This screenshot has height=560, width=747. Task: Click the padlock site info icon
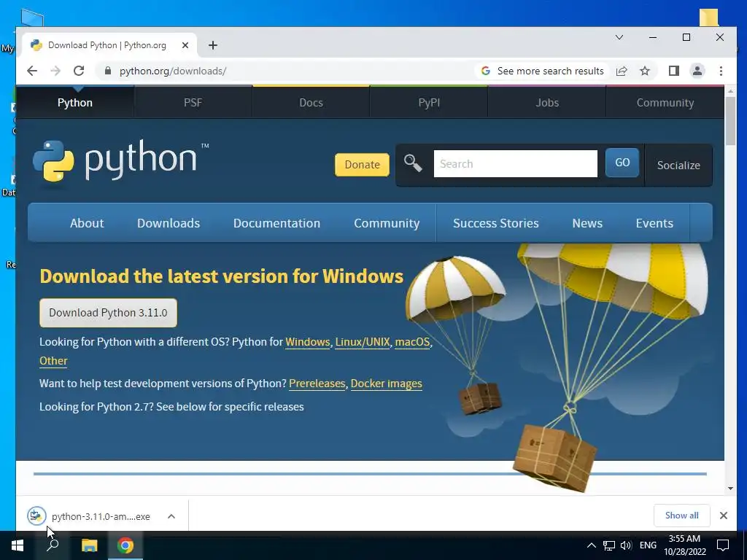(x=108, y=71)
